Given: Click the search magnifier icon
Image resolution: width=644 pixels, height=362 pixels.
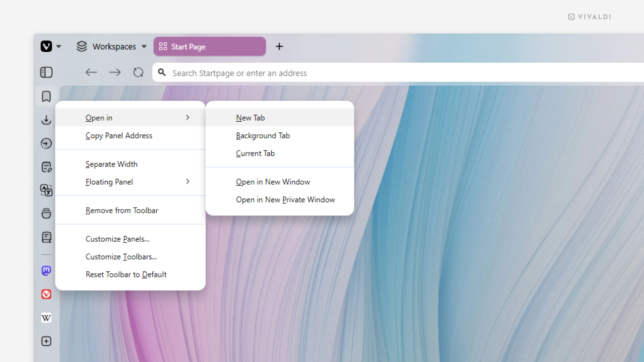Looking at the screenshot, I should click(162, 72).
